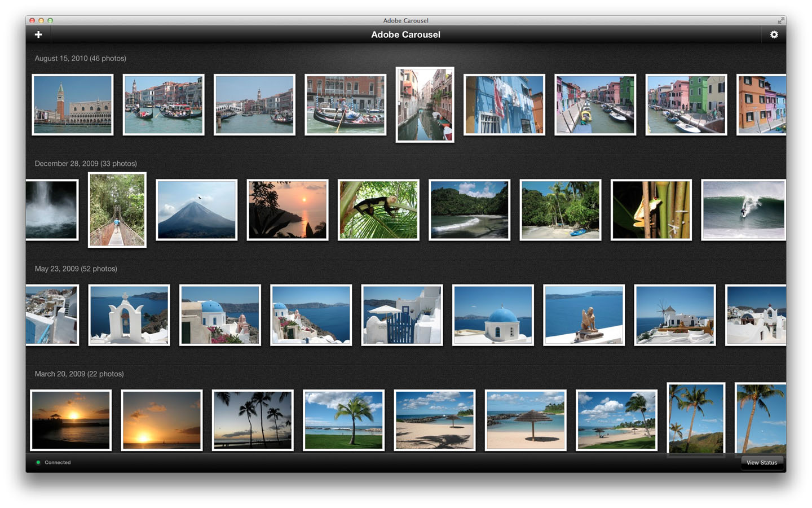Open the August 15, 2010 album header

[x=80, y=58]
